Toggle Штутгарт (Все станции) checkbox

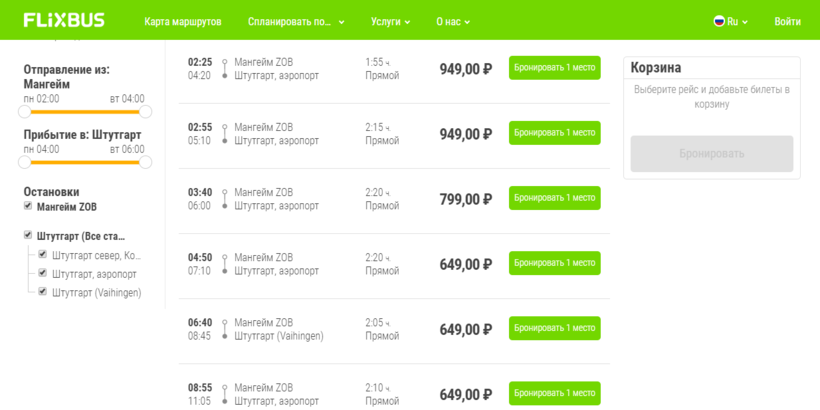28,235
